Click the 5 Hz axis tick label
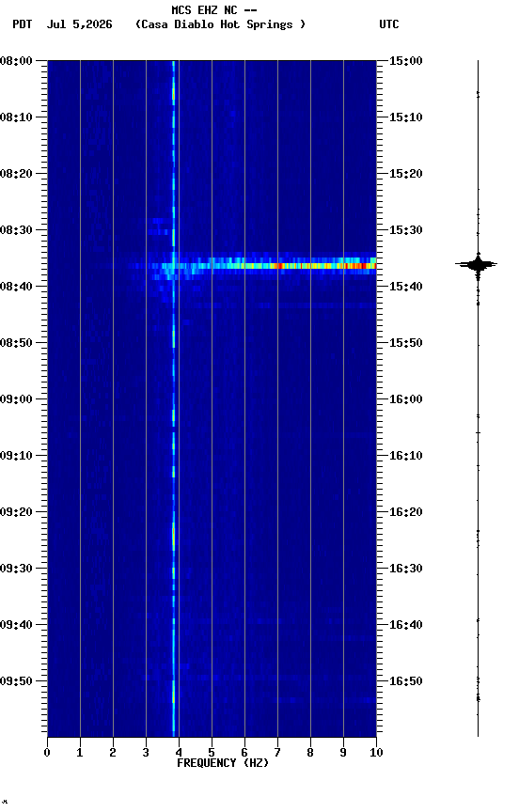The image size is (519, 812). (x=212, y=753)
